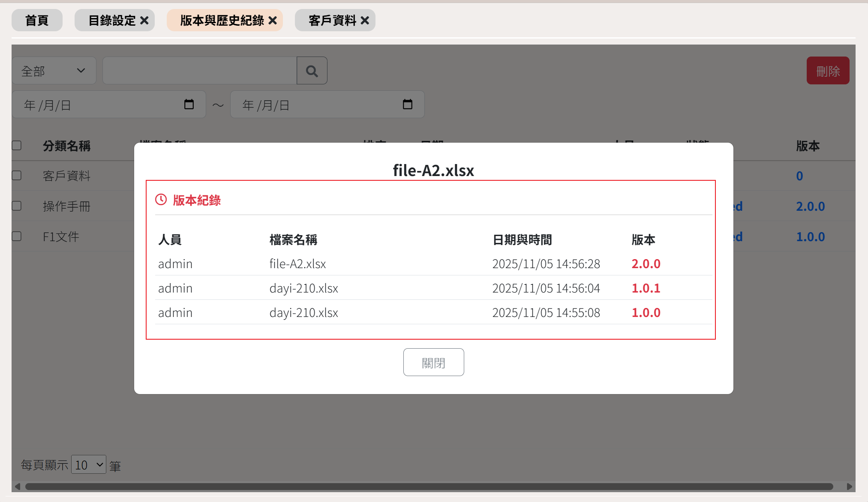The image size is (868, 502).
Task: Click the red 刪除 button
Action: [x=828, y=71]
